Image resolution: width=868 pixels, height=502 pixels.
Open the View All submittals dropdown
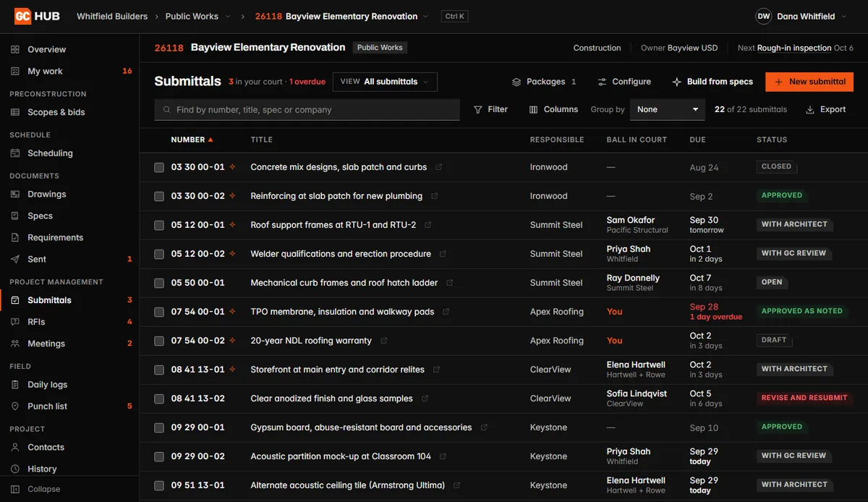385,82
